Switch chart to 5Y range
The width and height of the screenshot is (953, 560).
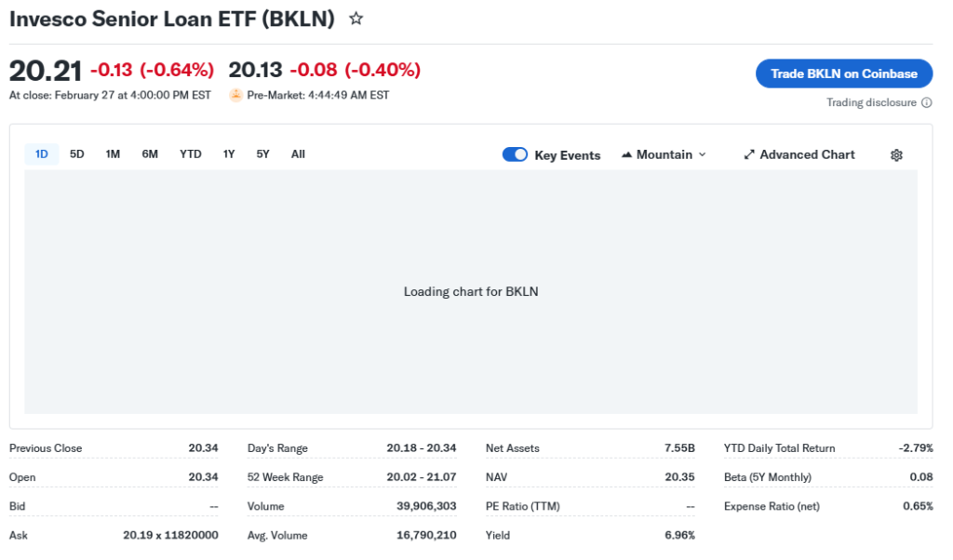(263, 154)
